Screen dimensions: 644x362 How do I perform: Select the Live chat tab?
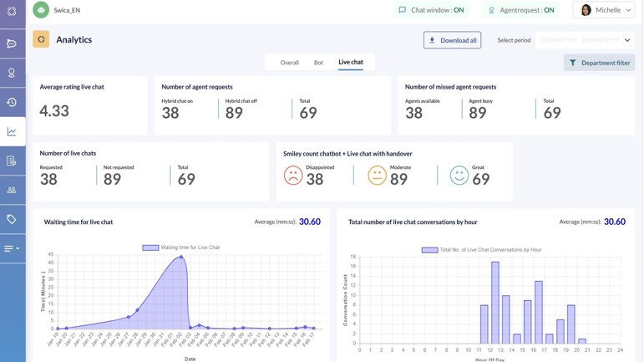point(350,62)
